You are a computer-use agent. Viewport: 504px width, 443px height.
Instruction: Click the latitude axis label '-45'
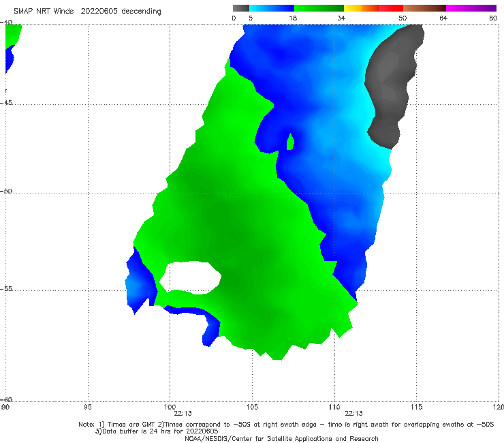click(x=6, y=103)
